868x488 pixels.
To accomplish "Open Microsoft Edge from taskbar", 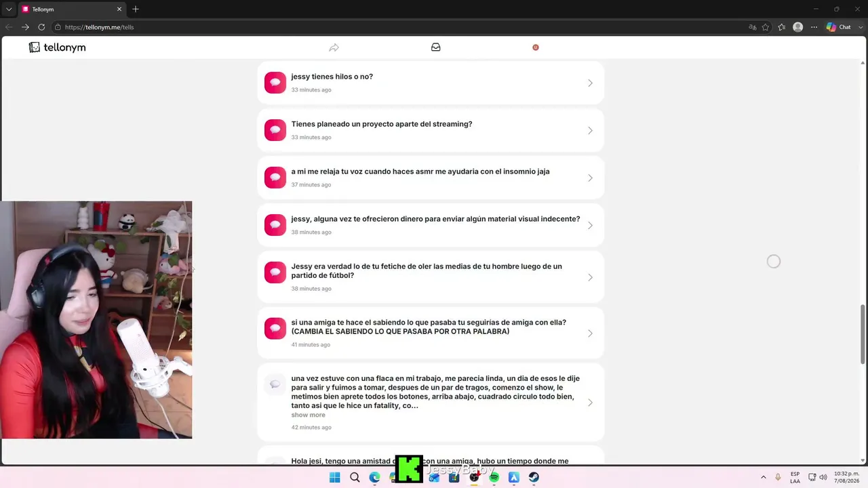I will pos(374,477).
